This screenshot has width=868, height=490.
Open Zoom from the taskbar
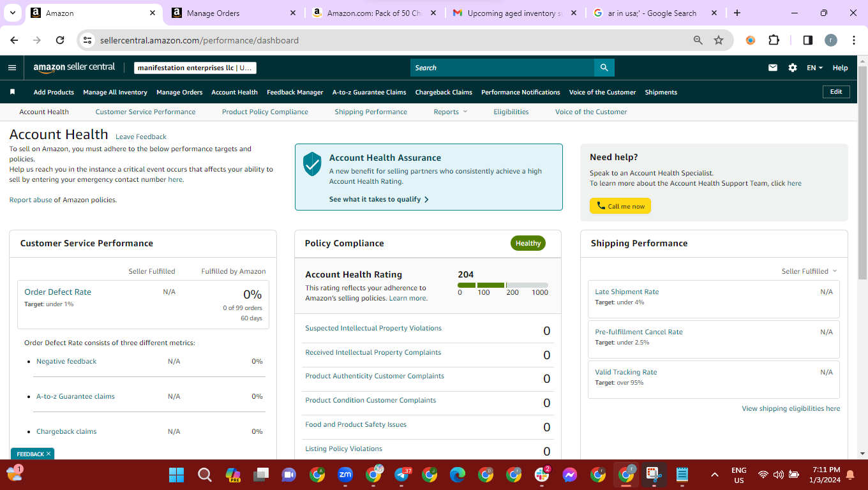tap(345, 475)
